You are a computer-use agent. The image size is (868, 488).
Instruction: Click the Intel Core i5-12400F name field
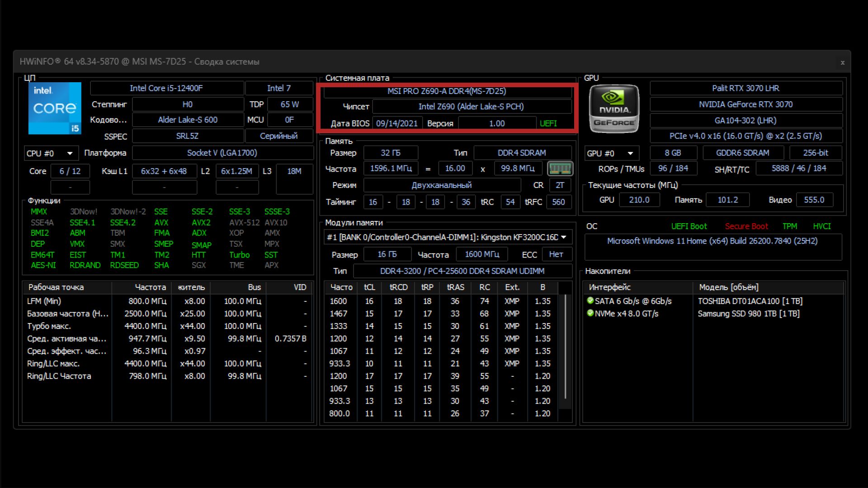click(166, 88)
